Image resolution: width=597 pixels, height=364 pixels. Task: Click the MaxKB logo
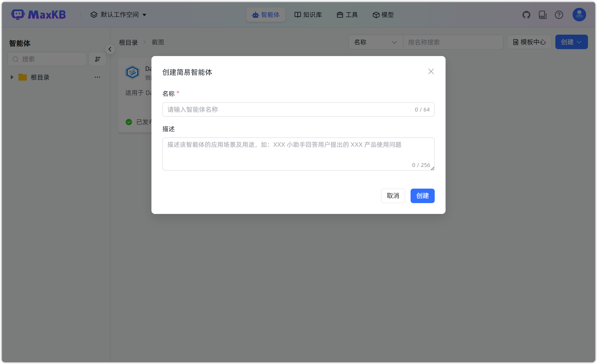pos(38,14)
